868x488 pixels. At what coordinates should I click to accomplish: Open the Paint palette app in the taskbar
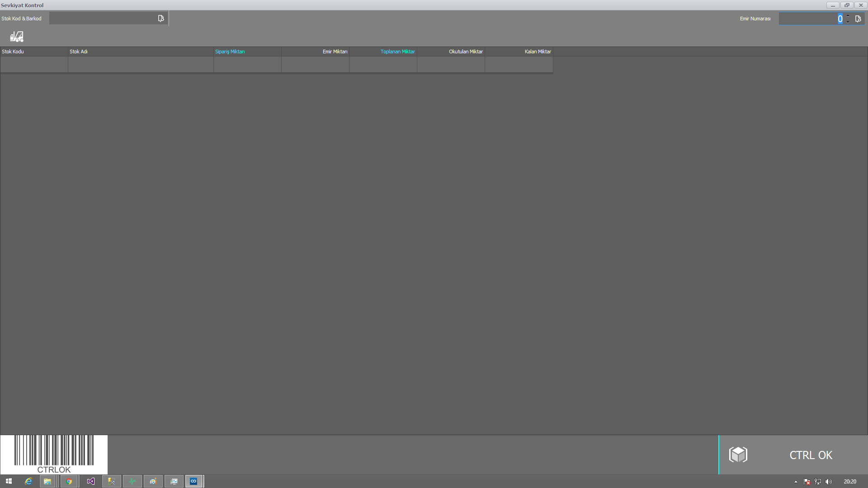pyautogui.click(x=153, y=481)
